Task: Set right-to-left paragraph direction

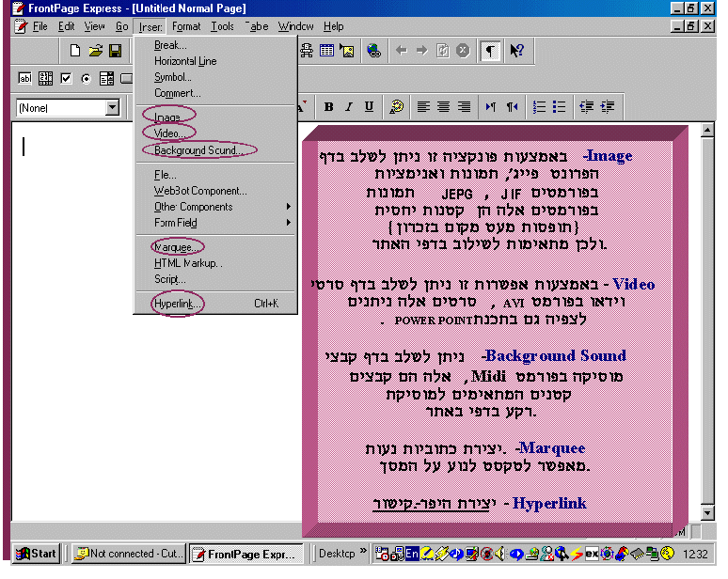Action: pos(512,107)
